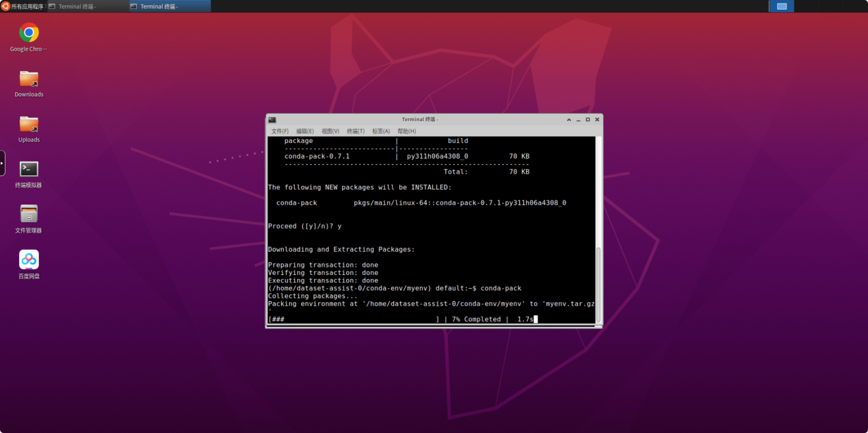Click the "[###" progress bar in the terminal
Image resolution: width=868 pixels, height=433 pixels.
click(x=354, y=319)
